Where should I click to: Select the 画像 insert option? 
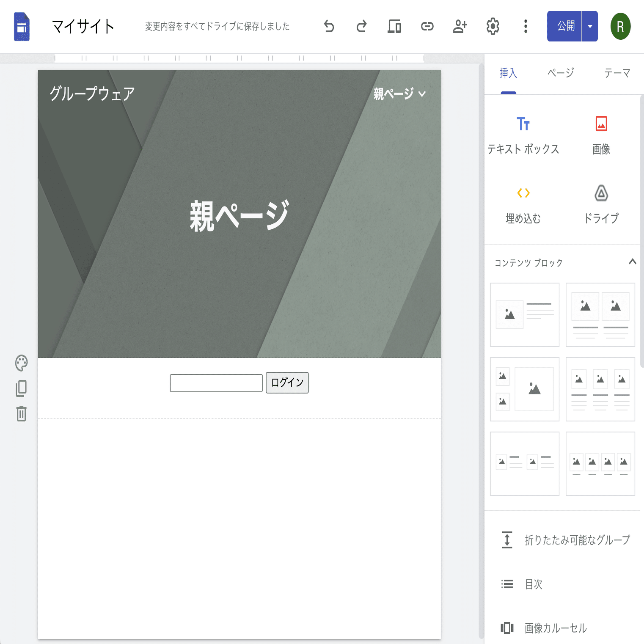(601, 133)
